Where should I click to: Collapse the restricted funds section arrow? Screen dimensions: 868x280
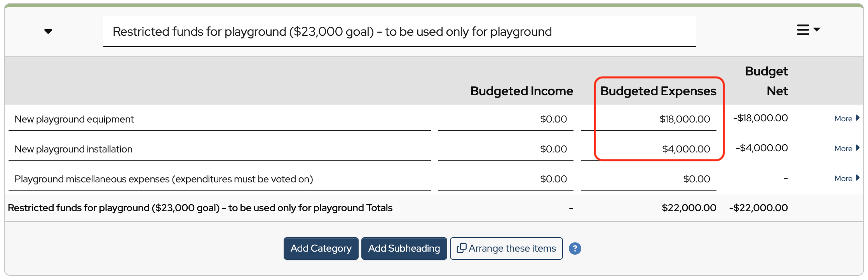pyautogui.click(x=48, y=31)
